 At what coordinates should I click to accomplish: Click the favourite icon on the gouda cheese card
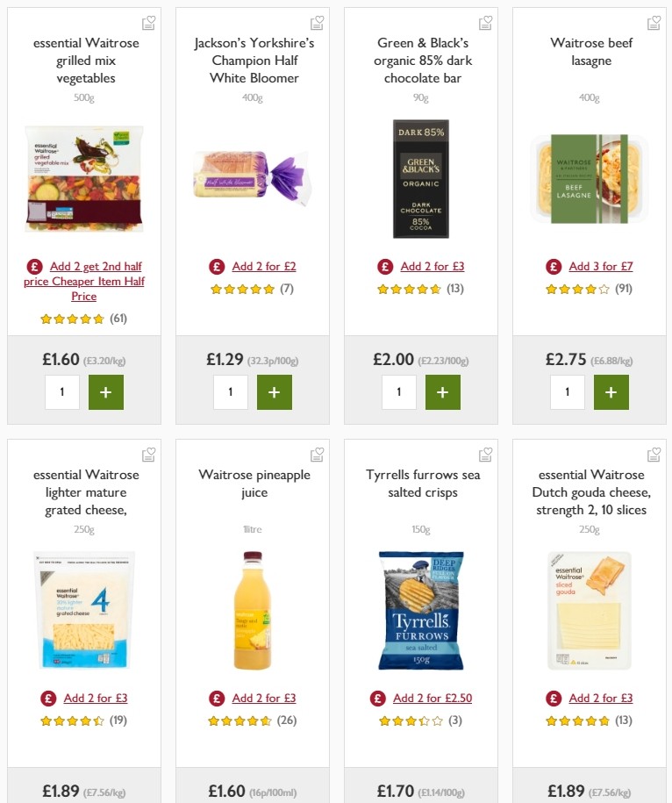pyautogui.click(x=654, y=455)
